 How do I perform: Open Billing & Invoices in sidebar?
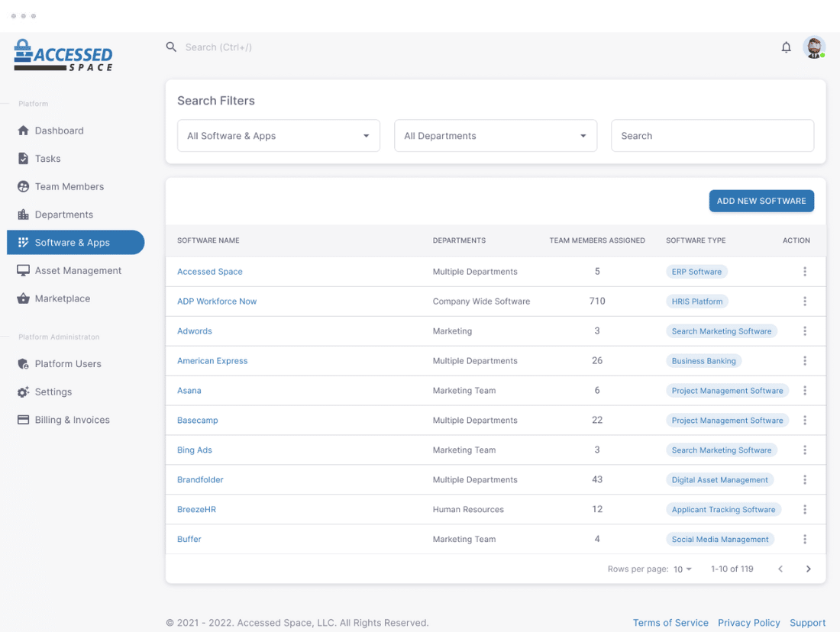[76, 420]
